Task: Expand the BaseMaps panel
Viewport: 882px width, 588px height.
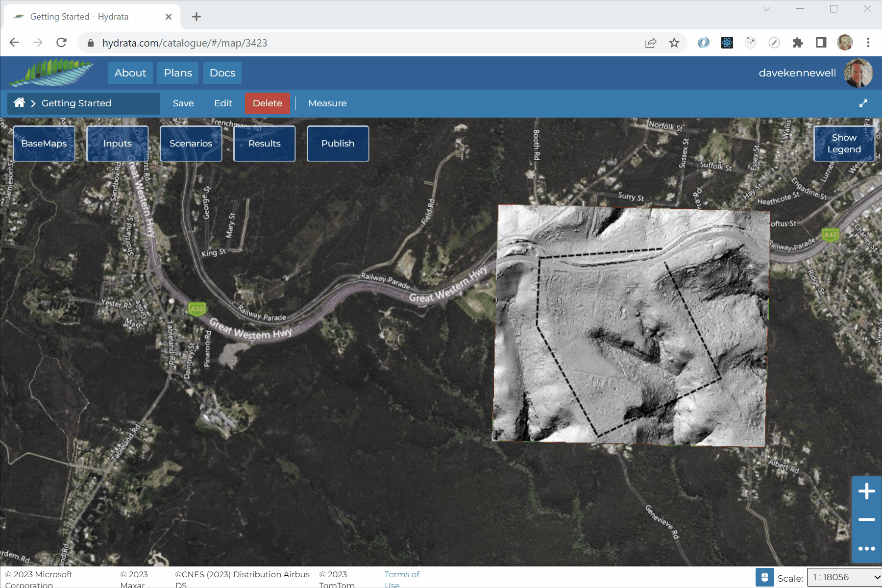Action: tap(44, 144)
